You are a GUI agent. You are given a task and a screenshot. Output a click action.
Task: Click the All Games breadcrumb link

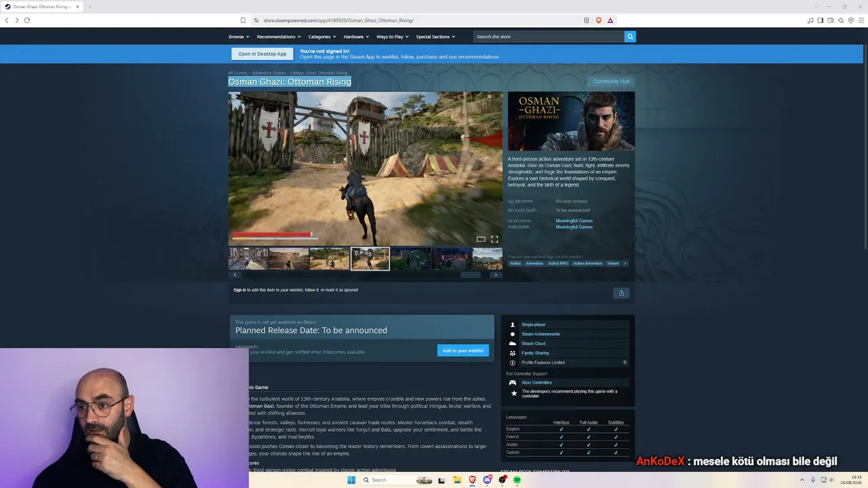[x=237, y=73]
